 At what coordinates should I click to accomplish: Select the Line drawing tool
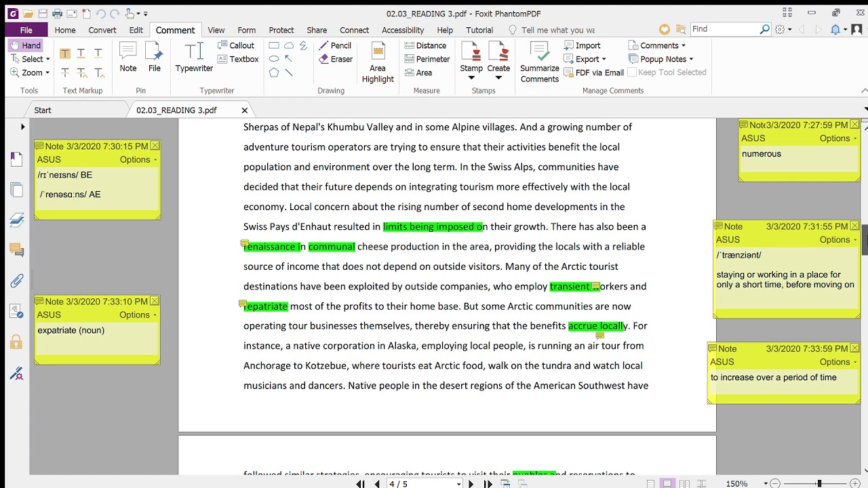click(x=289, y=73)
